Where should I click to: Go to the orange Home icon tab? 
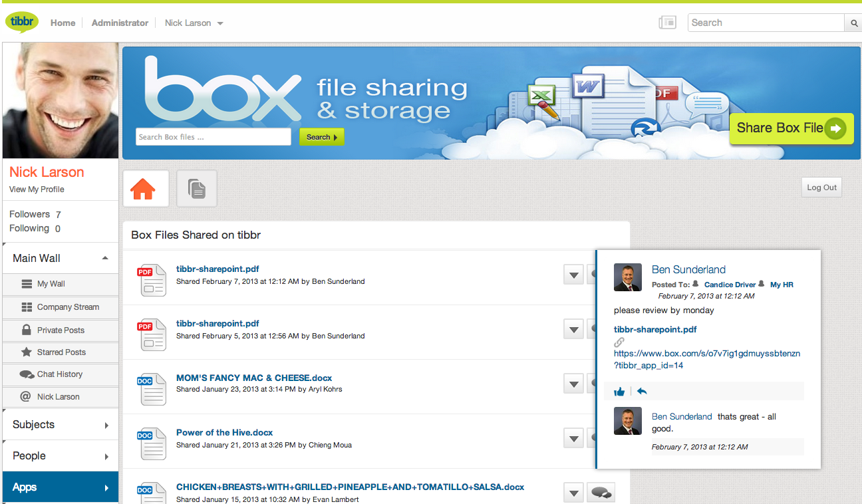point(146,189)
